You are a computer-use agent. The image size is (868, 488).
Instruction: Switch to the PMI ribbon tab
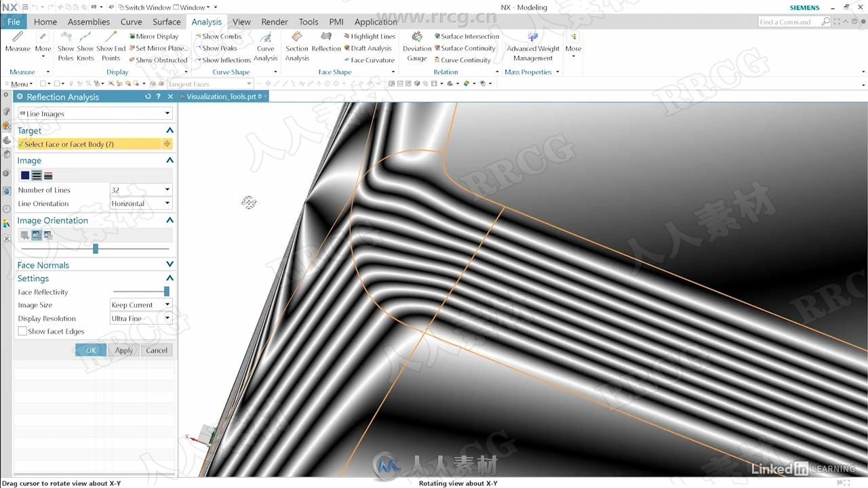[336, 22]
